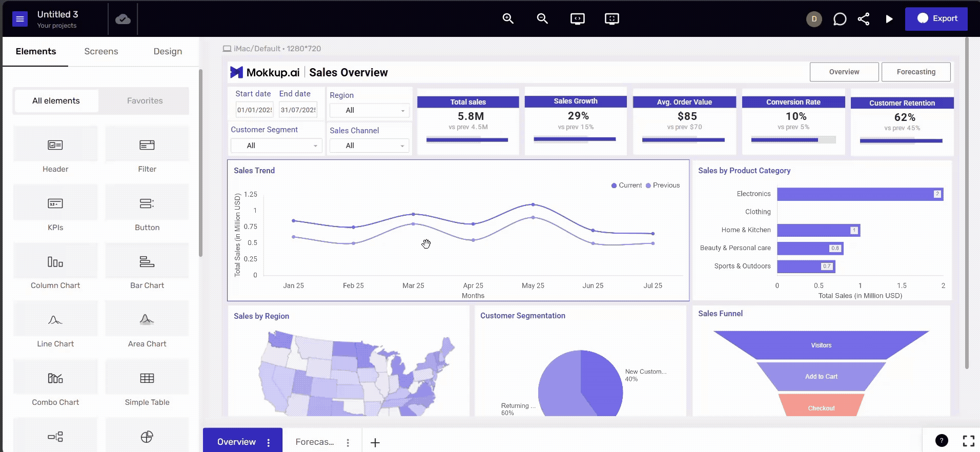Click the Sales Trend chart title
This screenshot has height=452, width=980.
(x=254, y=171)
